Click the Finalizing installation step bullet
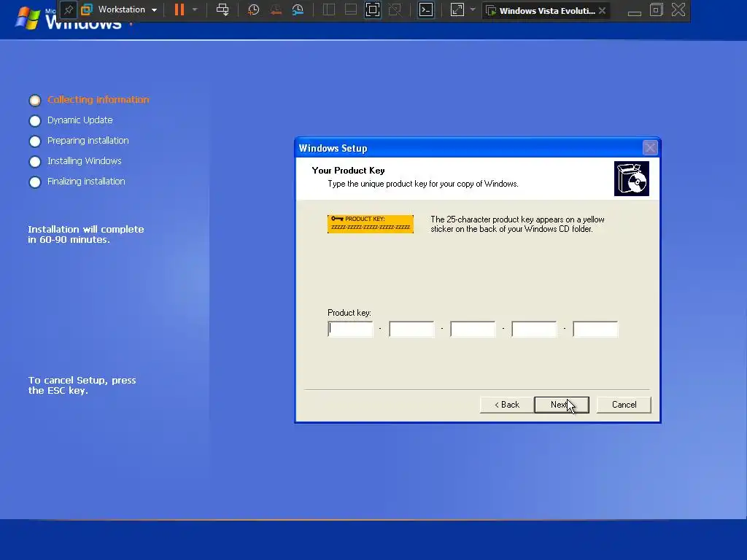The image size is (747, 560). tap(35, 182)
